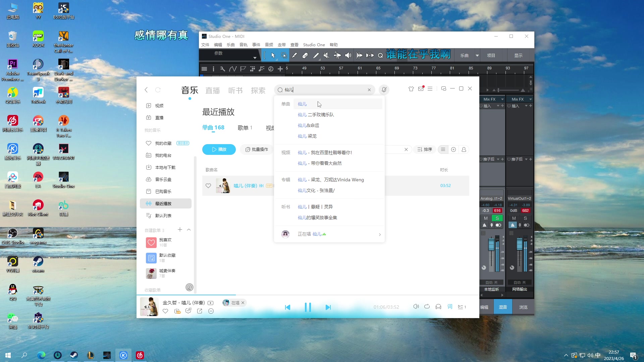Open automation mode 自动: 关 on 本地监听

click(x=491, y=283)
